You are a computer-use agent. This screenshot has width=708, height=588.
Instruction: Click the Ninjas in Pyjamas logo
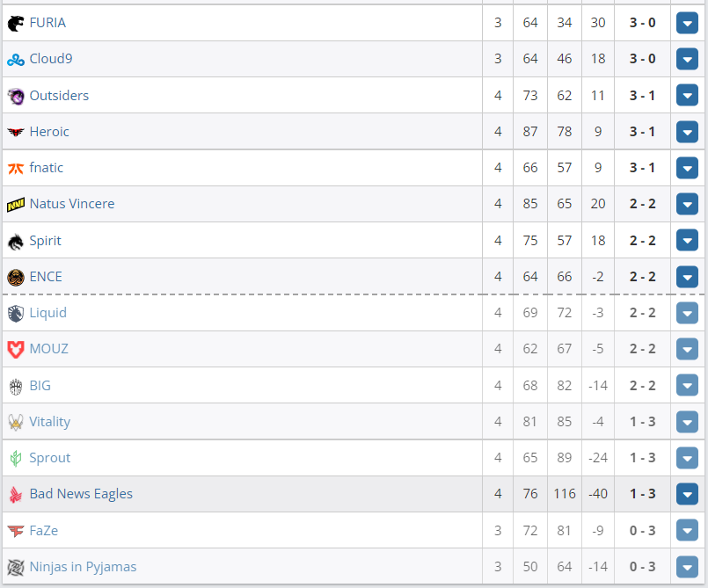tap(15, 567)
